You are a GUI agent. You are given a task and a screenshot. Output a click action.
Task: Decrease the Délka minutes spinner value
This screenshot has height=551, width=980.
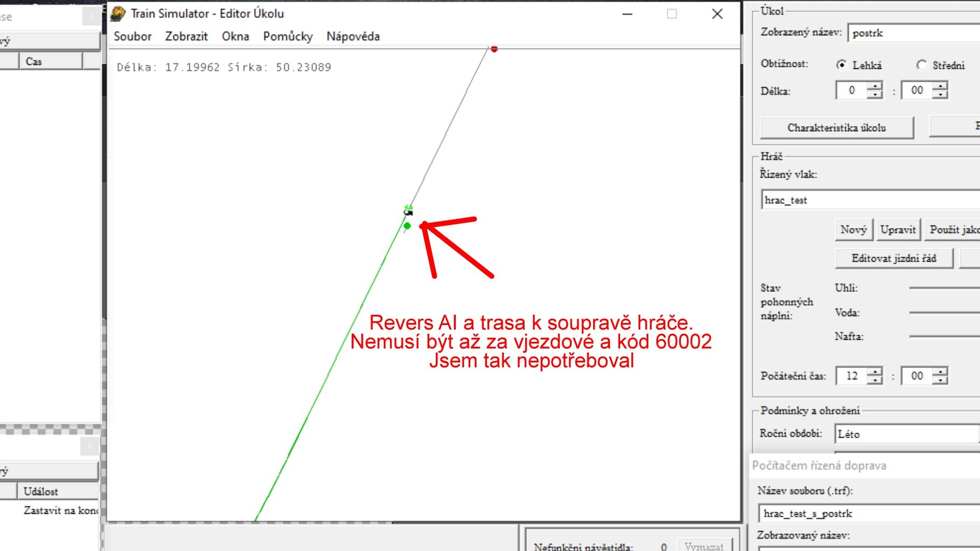[x=940, y=95]
